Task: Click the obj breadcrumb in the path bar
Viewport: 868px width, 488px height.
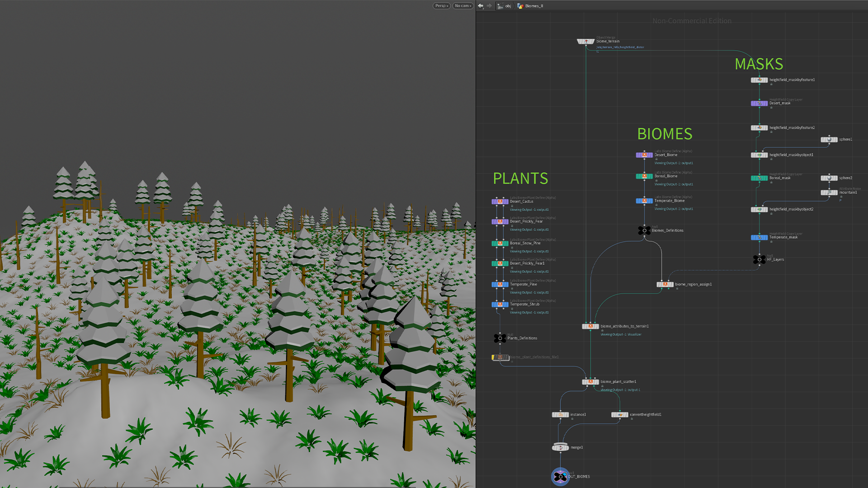Action: [x=508, y=6]
